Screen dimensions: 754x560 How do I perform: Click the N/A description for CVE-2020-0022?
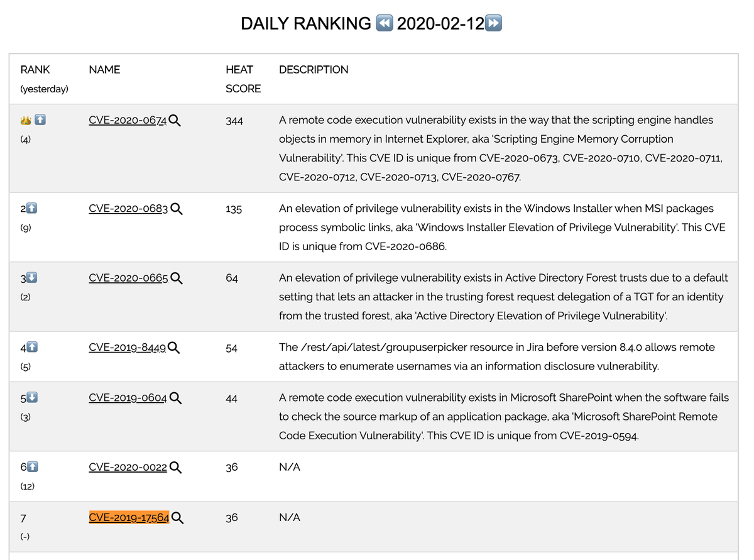[290, 467]
